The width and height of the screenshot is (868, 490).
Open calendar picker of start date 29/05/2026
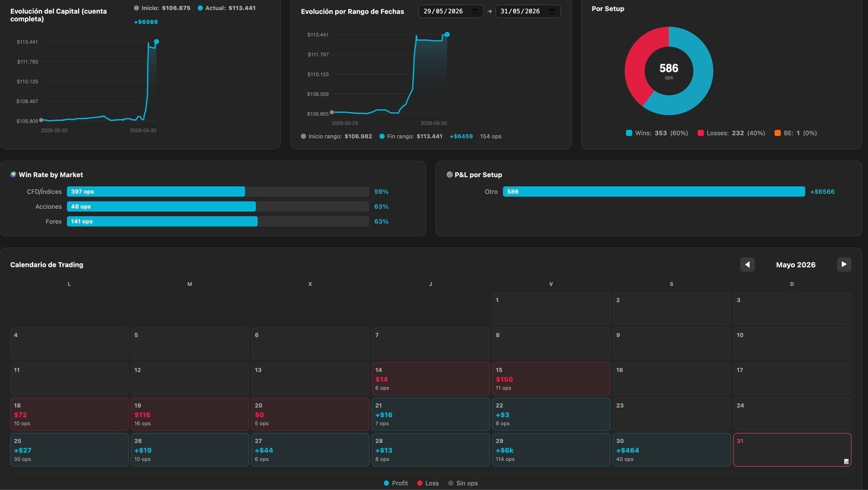[x=475, y=11]
